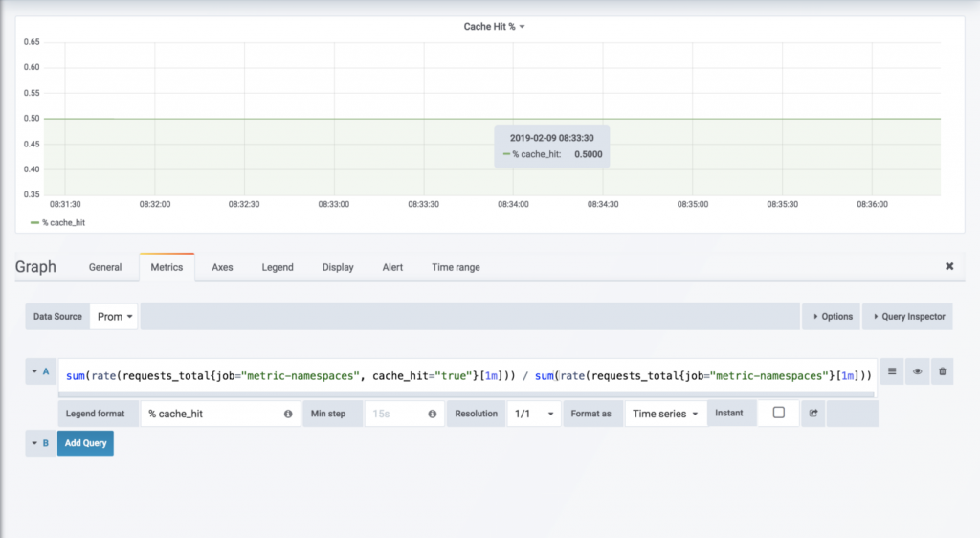Click the info icon in Legend format field
Screen dimensions: 980x538
(x=288, y=414)
